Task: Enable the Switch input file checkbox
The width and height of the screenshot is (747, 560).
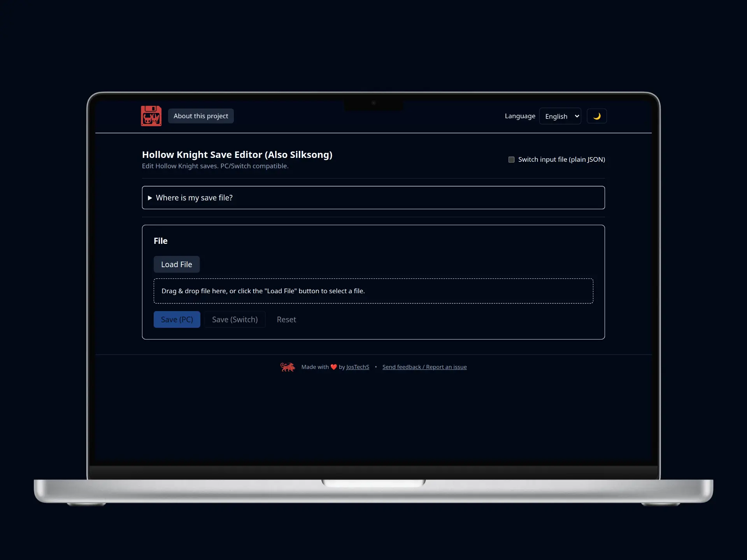Action: [511, 159]
